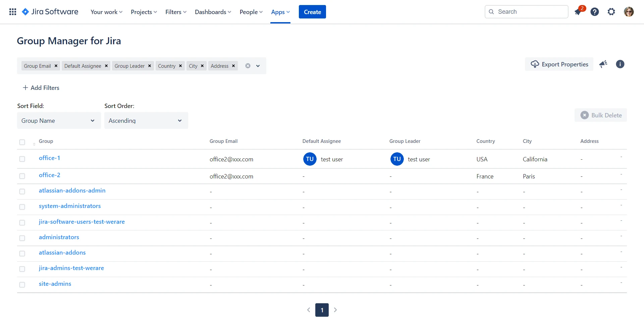Open the user profile avatar
Image resolution: width=644 pixels, height=317 pixels.
pos(629,12)
